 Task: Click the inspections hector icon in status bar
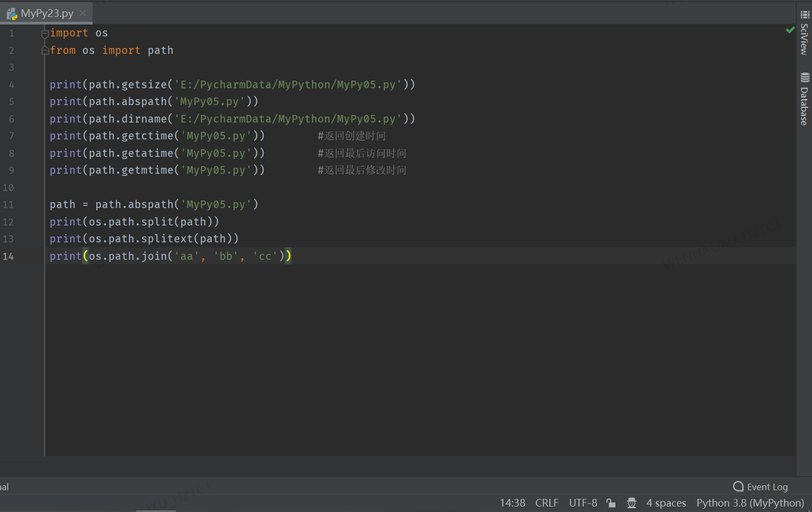coord(632,503)
